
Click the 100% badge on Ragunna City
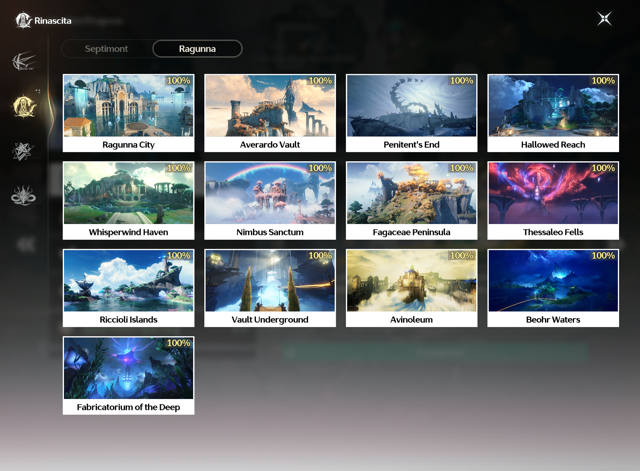click(x=178, y=80)
